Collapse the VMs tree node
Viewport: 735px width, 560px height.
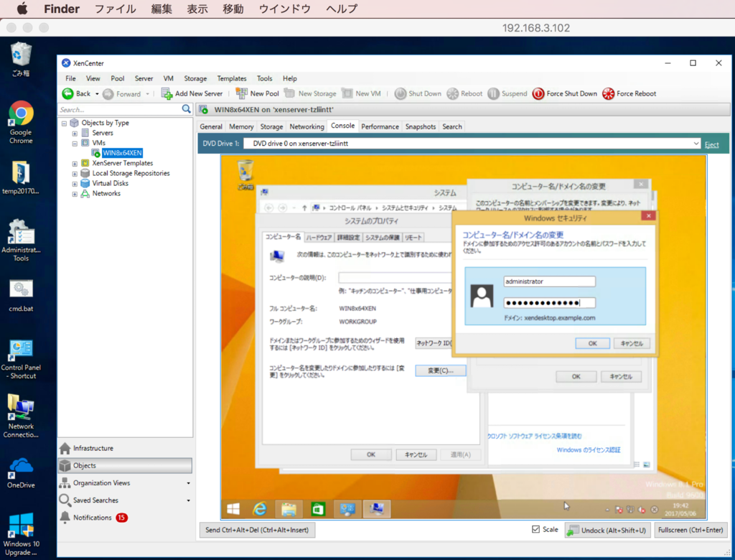pos(75,144)
